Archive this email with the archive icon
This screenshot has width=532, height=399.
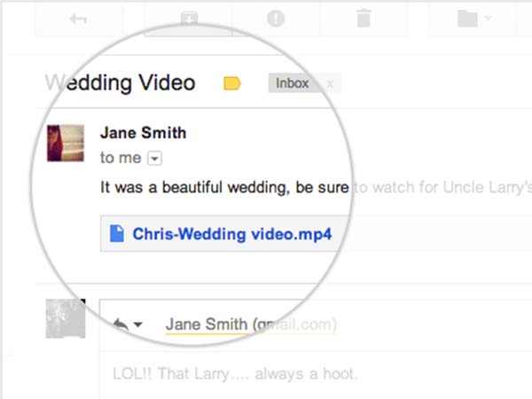coord(189,19)
